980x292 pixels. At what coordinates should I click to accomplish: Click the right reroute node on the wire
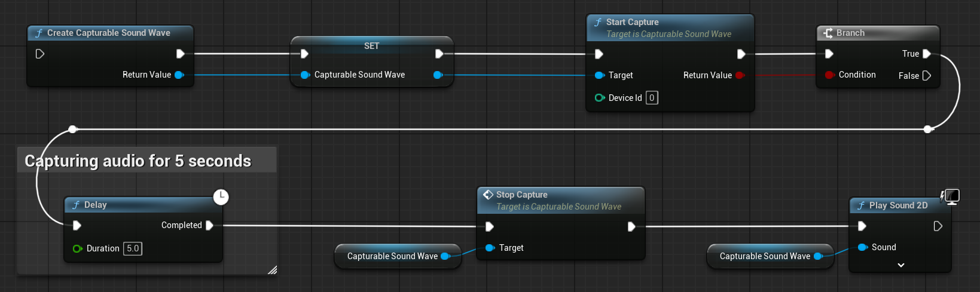pos(927,129)
